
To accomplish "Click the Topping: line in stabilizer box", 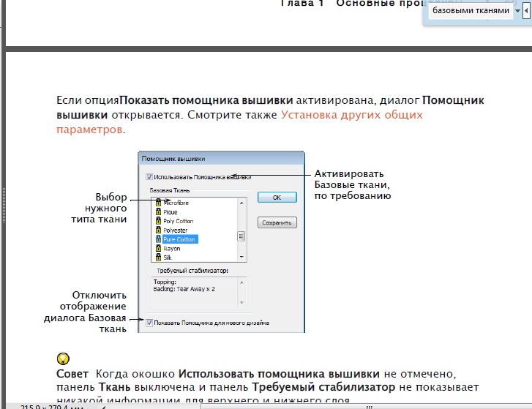I will tap(165, 282).
